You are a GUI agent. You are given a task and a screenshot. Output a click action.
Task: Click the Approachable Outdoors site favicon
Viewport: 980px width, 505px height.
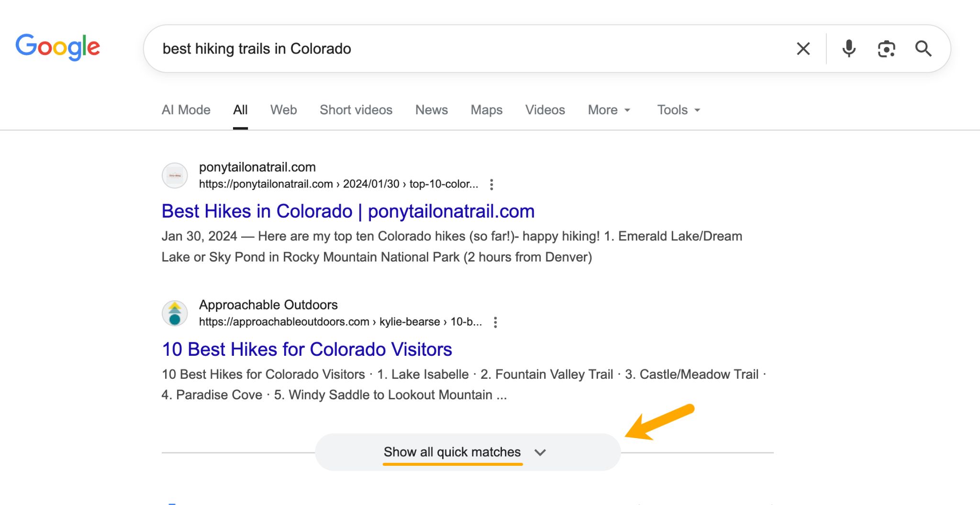pyautogui.click(x=175, y=313)
